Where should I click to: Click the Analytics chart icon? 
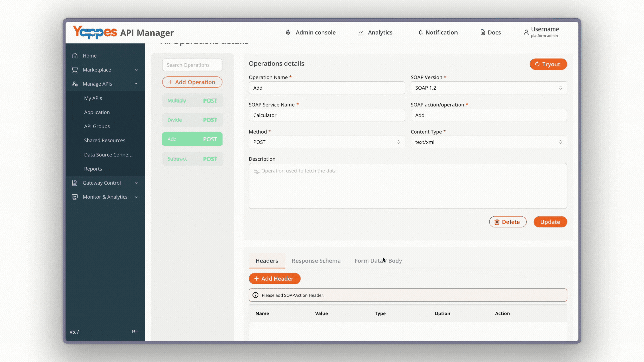[x=360, y=32]
